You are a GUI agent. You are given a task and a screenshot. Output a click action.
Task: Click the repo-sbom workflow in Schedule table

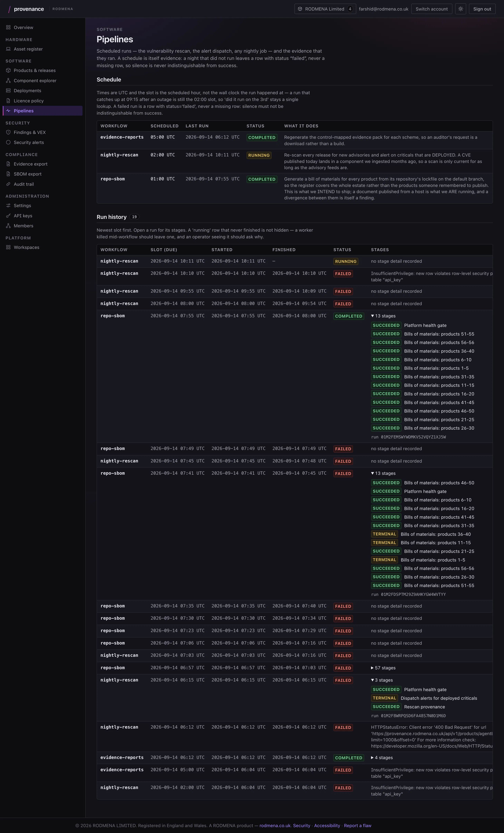click(x=113, y=179)
